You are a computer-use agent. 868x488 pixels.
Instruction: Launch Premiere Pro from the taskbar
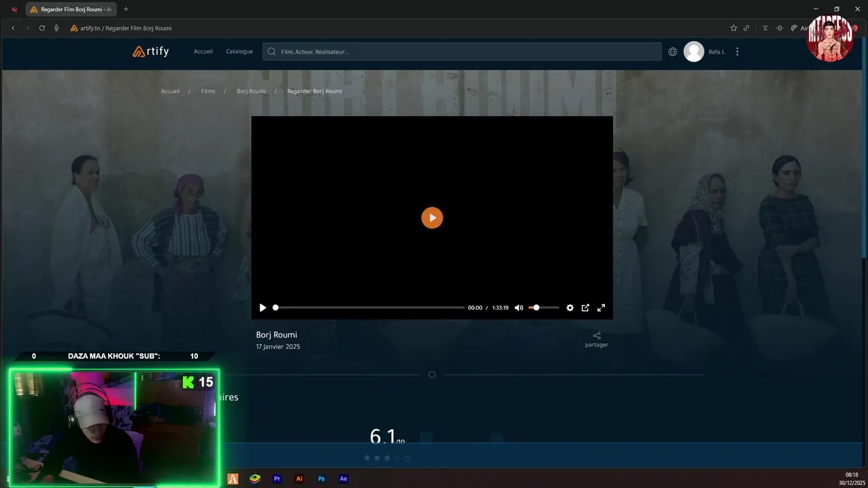277,479
